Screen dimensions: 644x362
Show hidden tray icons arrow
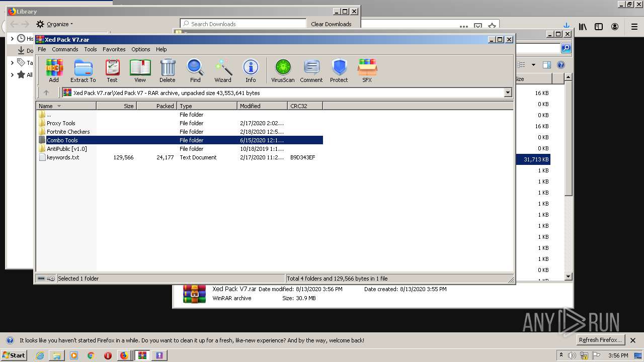click(561, 355)
